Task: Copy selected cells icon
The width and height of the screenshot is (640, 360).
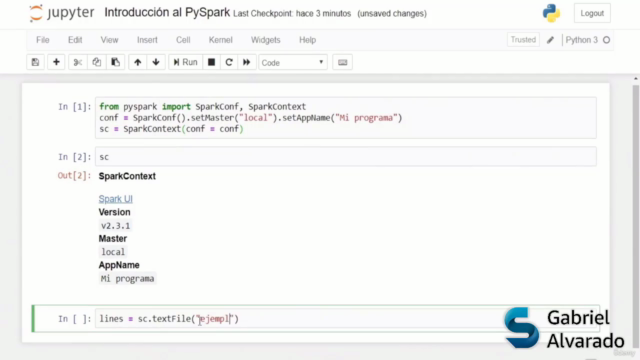Action: (96, 62)
